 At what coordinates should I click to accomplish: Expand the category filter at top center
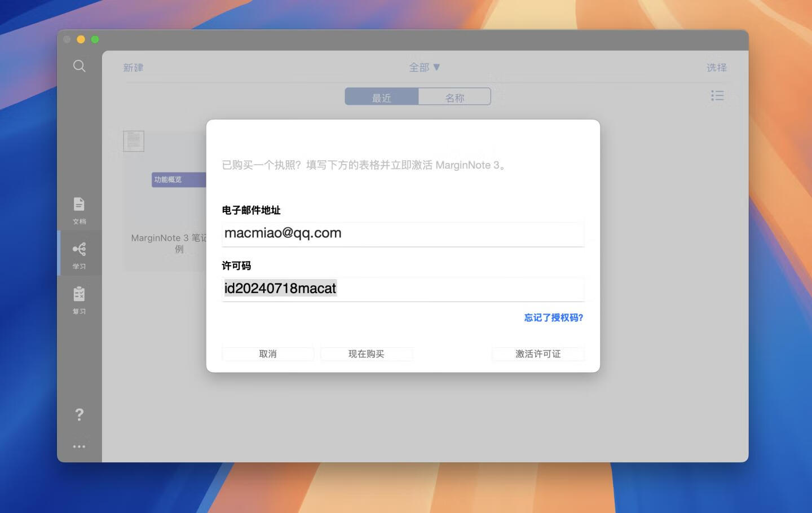423,67
